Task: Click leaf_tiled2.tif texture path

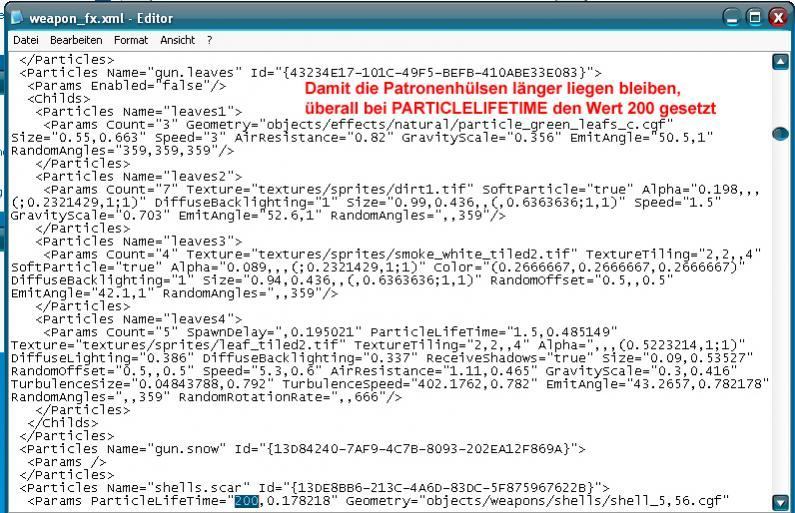Action: [x=210, y=345]
